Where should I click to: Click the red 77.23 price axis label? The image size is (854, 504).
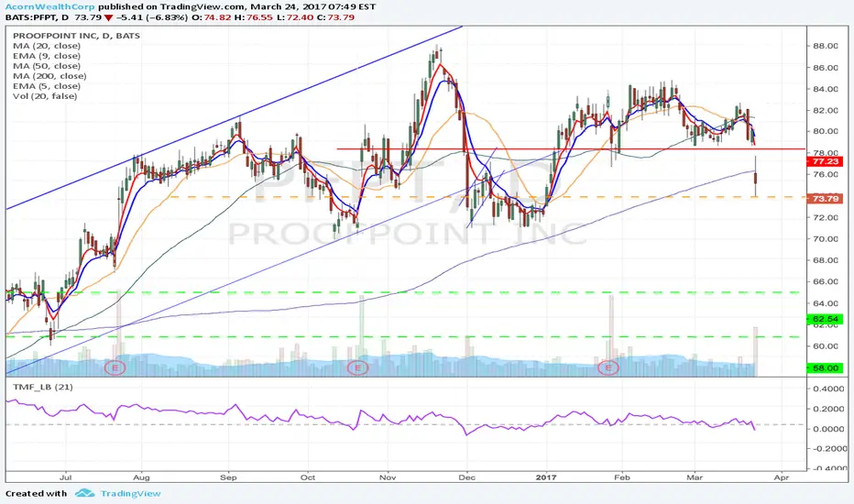[825, 161]
